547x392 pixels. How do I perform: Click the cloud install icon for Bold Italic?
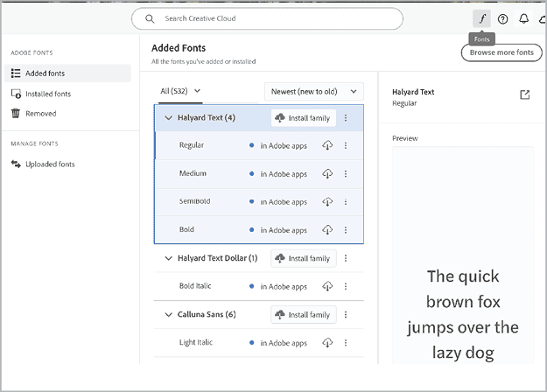click(327, 286)
